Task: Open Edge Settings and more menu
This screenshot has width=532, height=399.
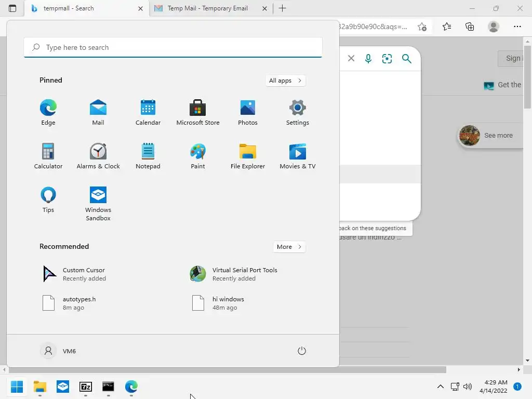Action: click(517, 26)
